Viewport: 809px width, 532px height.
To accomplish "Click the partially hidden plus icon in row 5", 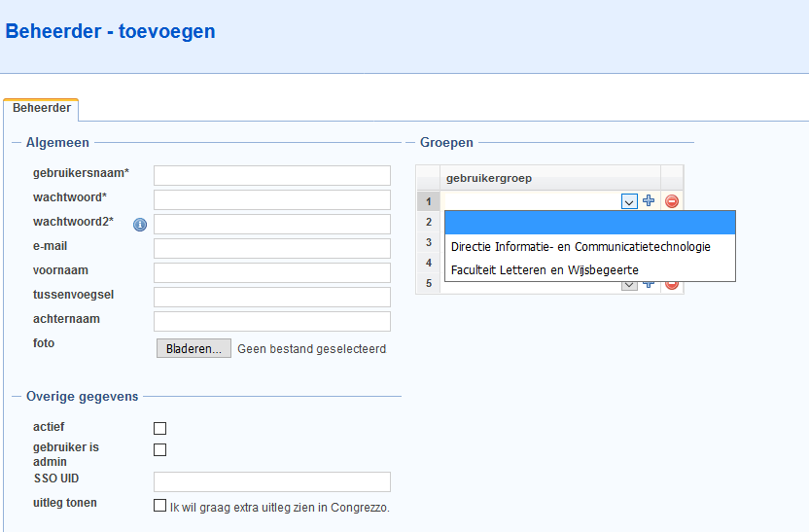I will (649, 284).
